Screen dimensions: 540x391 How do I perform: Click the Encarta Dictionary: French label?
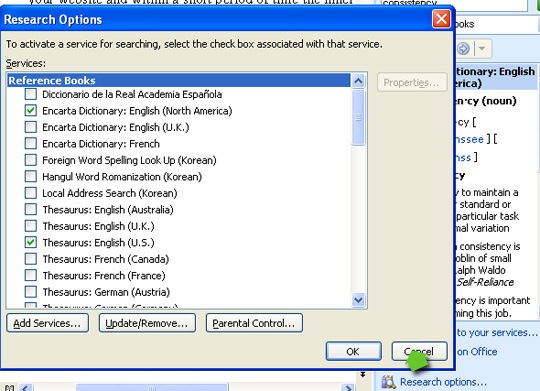pyautogui.click(x=101, y=144)
